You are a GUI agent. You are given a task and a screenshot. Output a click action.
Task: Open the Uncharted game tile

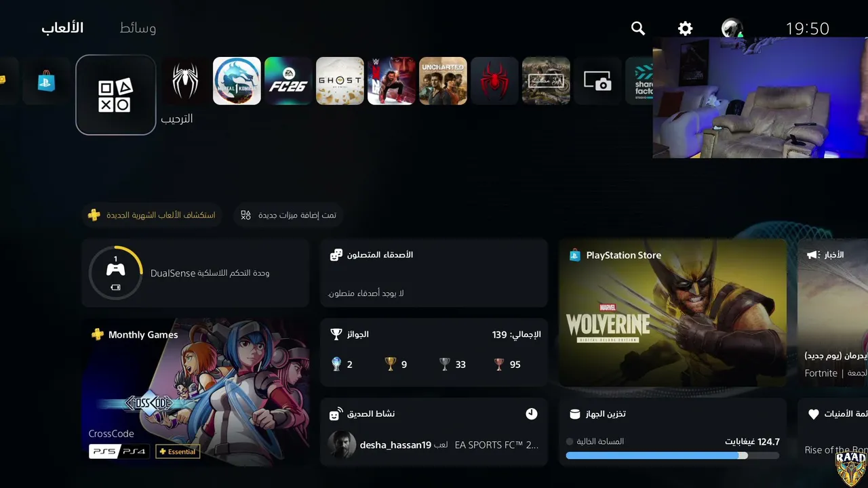tap(443, 81)
